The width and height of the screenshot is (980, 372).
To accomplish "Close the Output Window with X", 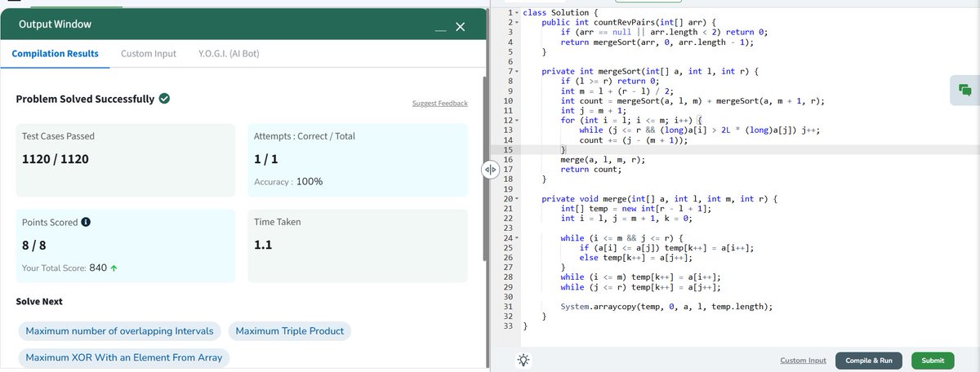I will coord(460,28).
